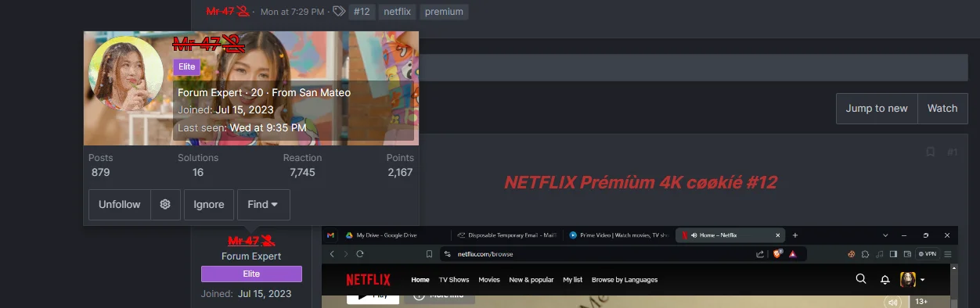Click Mr-47 author name in thread header
This screenshot has height=308, width=980.
coord(228,11)
